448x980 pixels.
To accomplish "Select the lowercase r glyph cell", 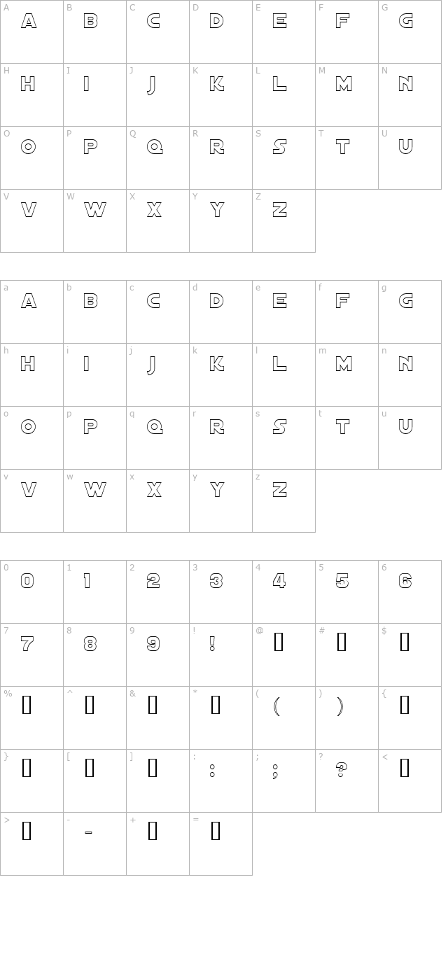I will tap(220, 437).
